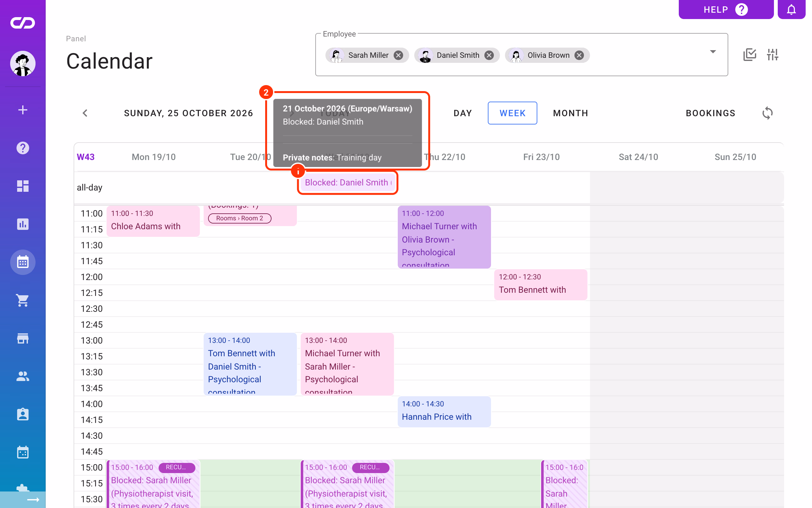Click the multi-select checkmark icon
Viewport: 812px width, 508px height.
point(750,54)
